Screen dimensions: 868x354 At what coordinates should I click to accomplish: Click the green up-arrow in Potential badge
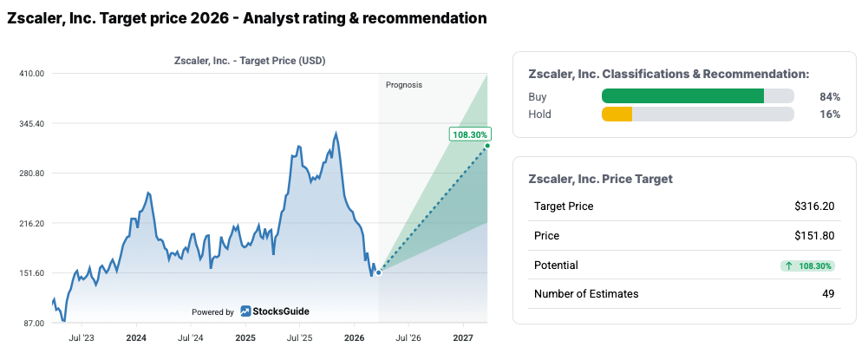tap(788, 265)
